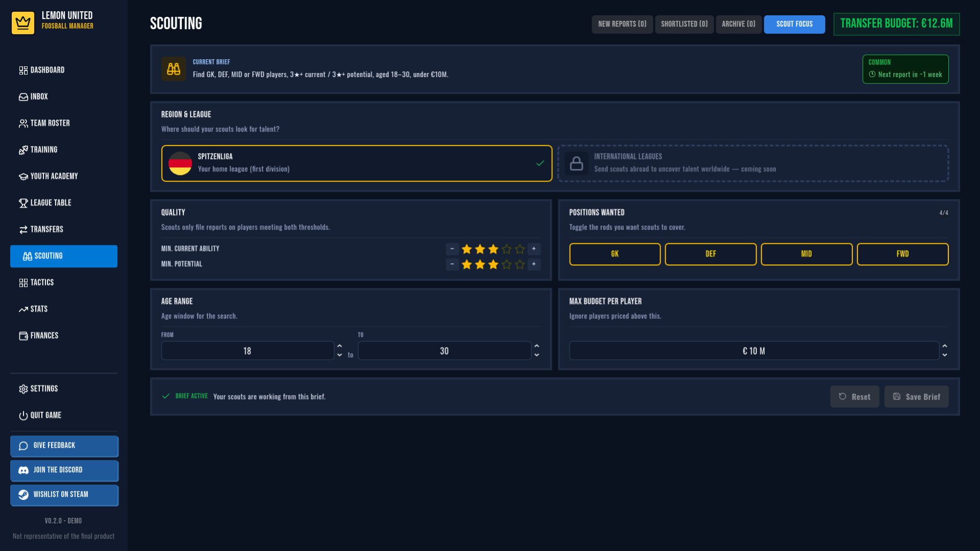Toggle the FWD position
Viewport: 980px width, 551px height.
[902, 254]
